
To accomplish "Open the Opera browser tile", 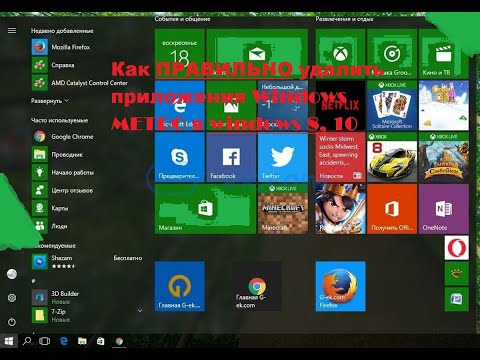I will [457, 248].
